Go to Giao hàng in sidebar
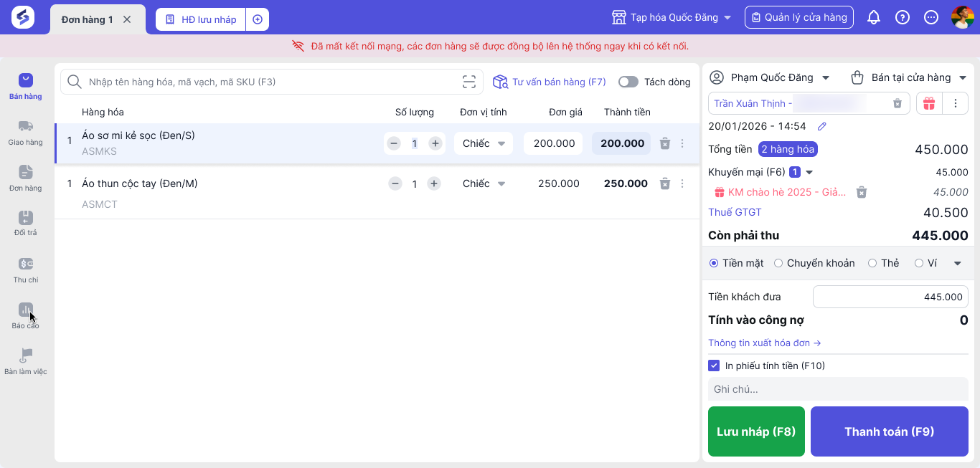This screenshot has width=980, height=468. (x=26, y=133)
